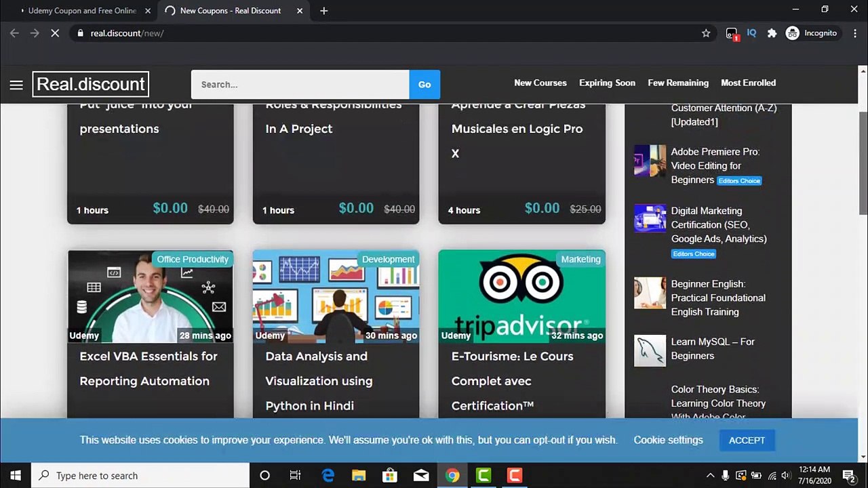Open Excel VBA Essentials for Reporting Automation
This screenshot has width=868, height=488.
tap(149, 369)
